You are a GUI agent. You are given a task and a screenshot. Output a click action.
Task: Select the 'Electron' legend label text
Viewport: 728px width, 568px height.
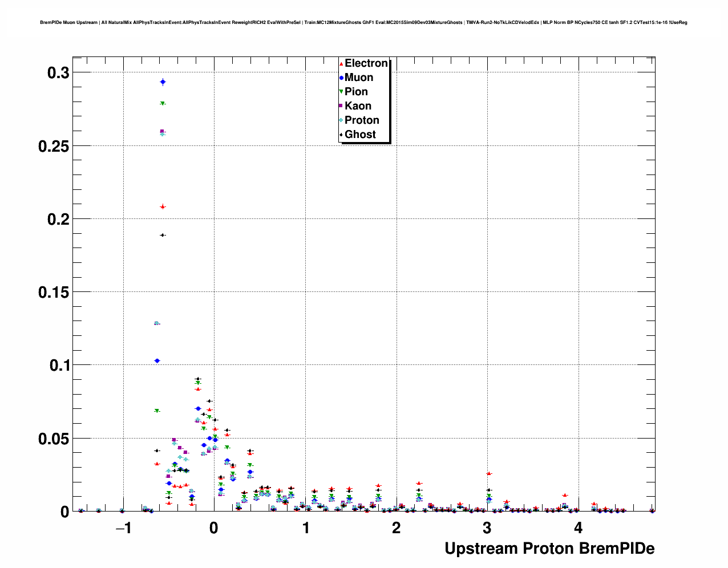click(x=366, y=63)
